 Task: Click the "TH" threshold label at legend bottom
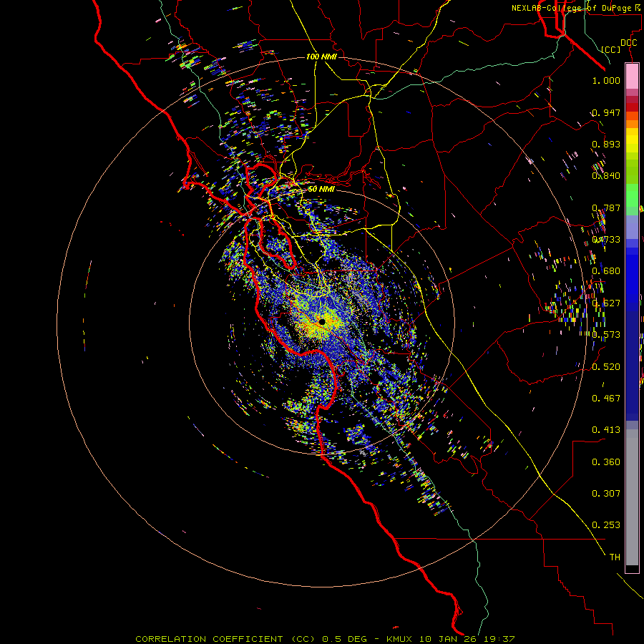[x=615, y=557]
